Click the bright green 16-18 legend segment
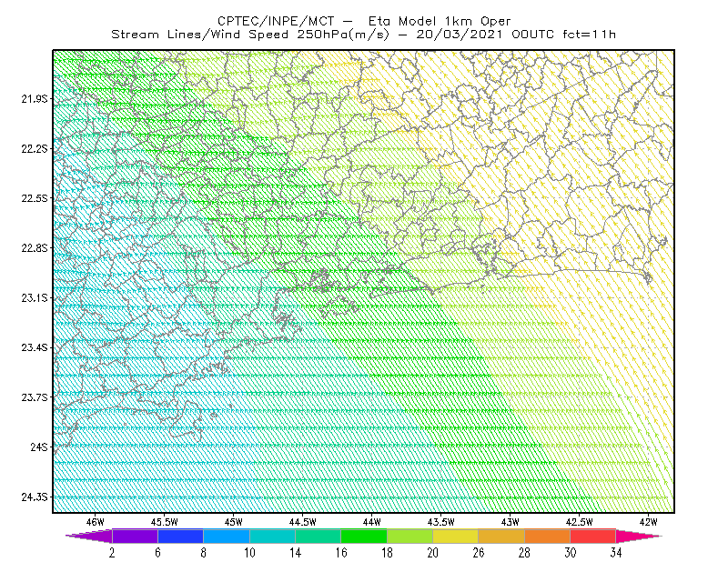This screenshot has width=728, height=562. [364, 536]
